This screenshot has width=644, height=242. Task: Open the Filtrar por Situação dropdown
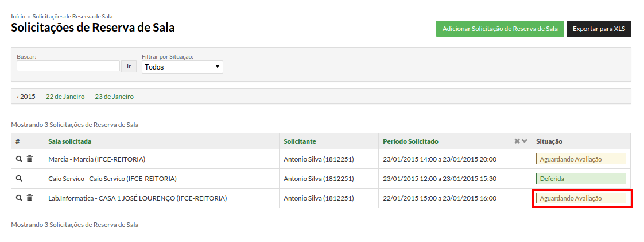[x=183, y=67]
